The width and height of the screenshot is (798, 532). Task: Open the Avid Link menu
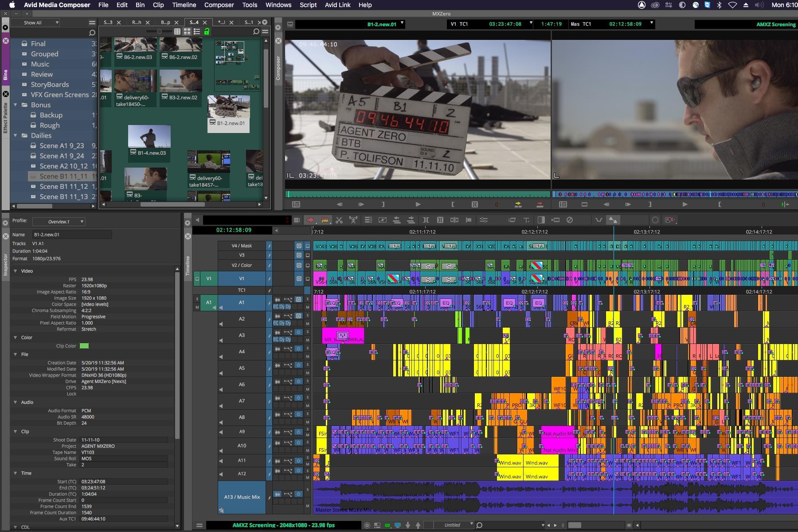[x=337, y=5]
